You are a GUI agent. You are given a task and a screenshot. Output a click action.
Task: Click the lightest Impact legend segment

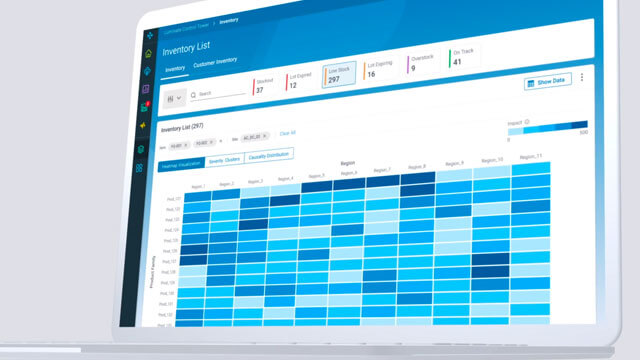[516, 131]
